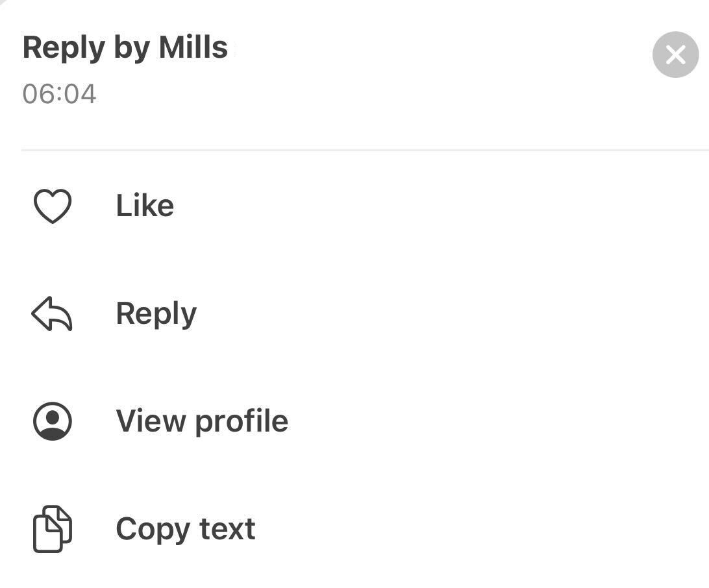
Task: Open Mills' profile via person icon
Action: tap(53, 421)
